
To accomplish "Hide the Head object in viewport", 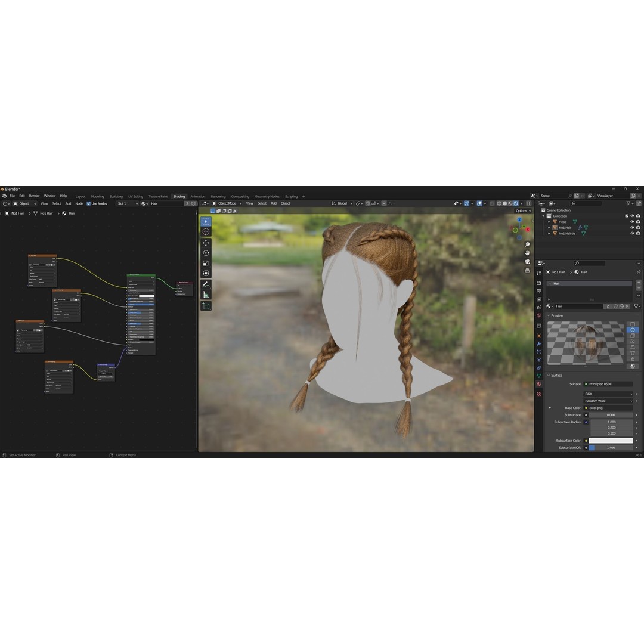I will coord(632,222).
